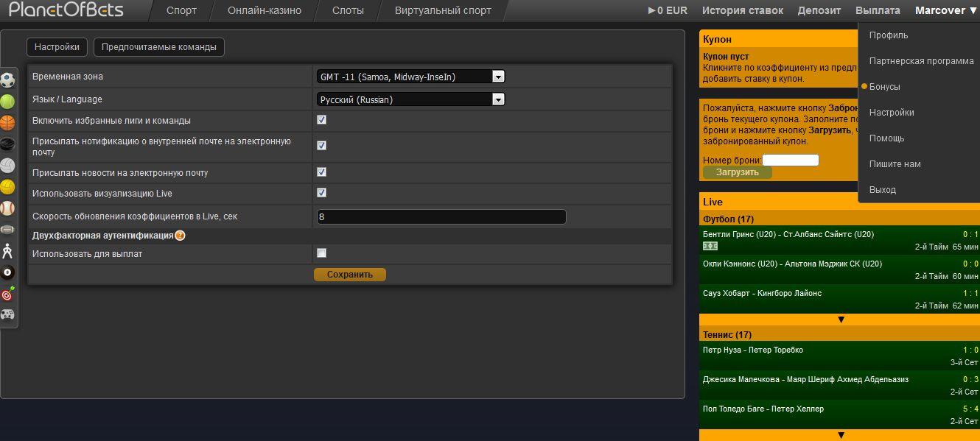Image resolution: width=980 pixels, height=441 pixels.
Task: Enable 'Использовать для выплат' checkbox
Action: [321, 253]
